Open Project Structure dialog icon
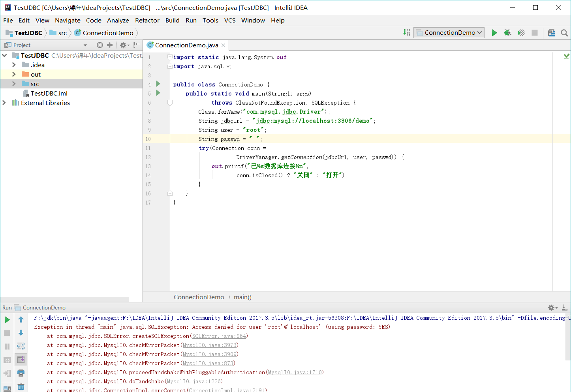The height and width of the screenshot is (392, 571). (x=551, y=33)
